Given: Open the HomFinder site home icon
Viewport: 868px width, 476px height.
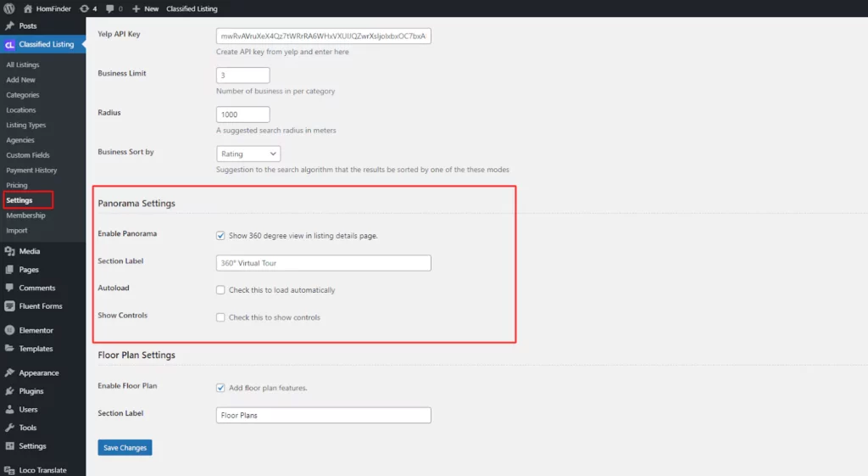Looking at the screenshot, I should point(28,8).
